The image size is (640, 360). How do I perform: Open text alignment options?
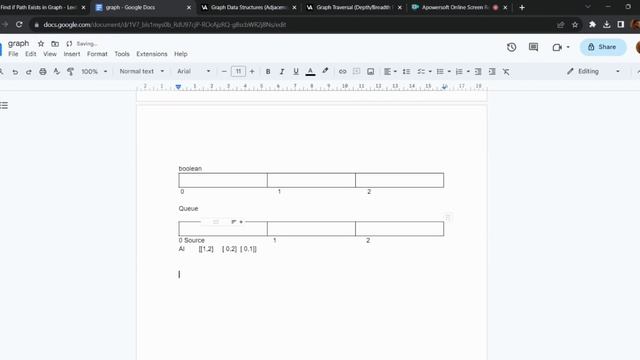coord(390,71)
